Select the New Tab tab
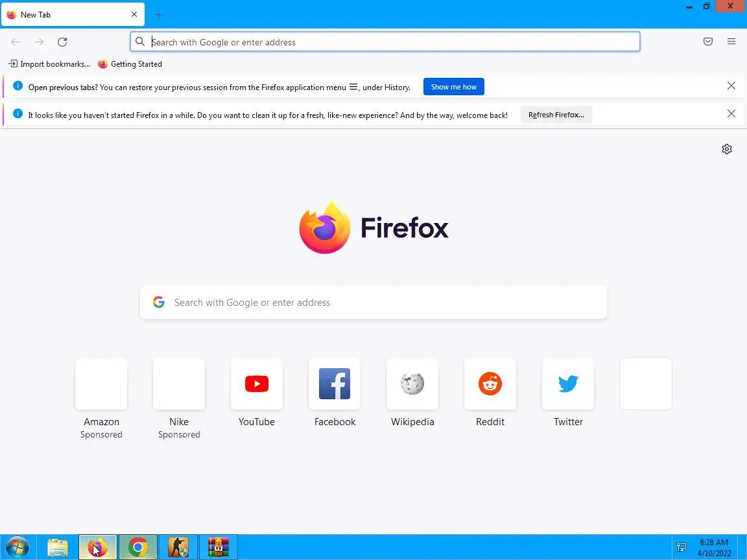Screen dimensions: 747x560 [x=73, y=15]
